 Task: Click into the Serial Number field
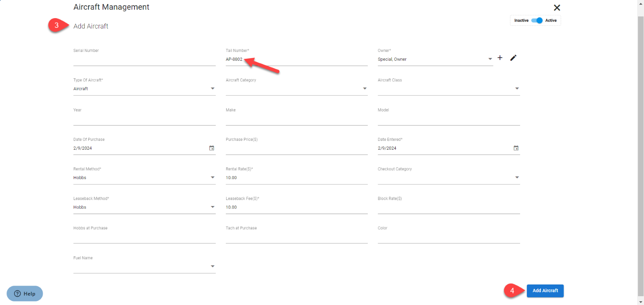pyautogui.click(x=144, y=60)
